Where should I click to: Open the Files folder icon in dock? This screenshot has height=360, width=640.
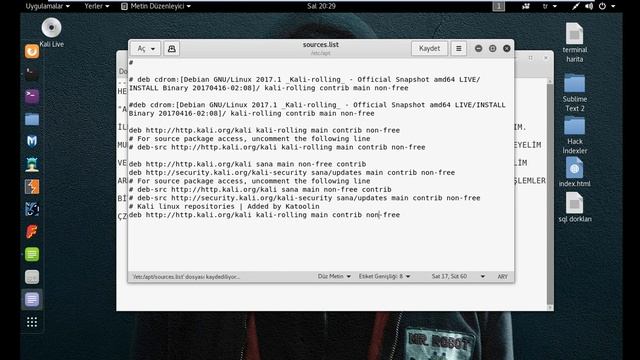(x=32, y=119)
